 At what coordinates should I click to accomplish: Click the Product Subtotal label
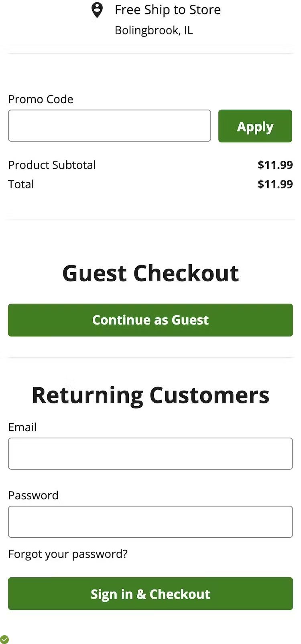[x=52, y=165]
